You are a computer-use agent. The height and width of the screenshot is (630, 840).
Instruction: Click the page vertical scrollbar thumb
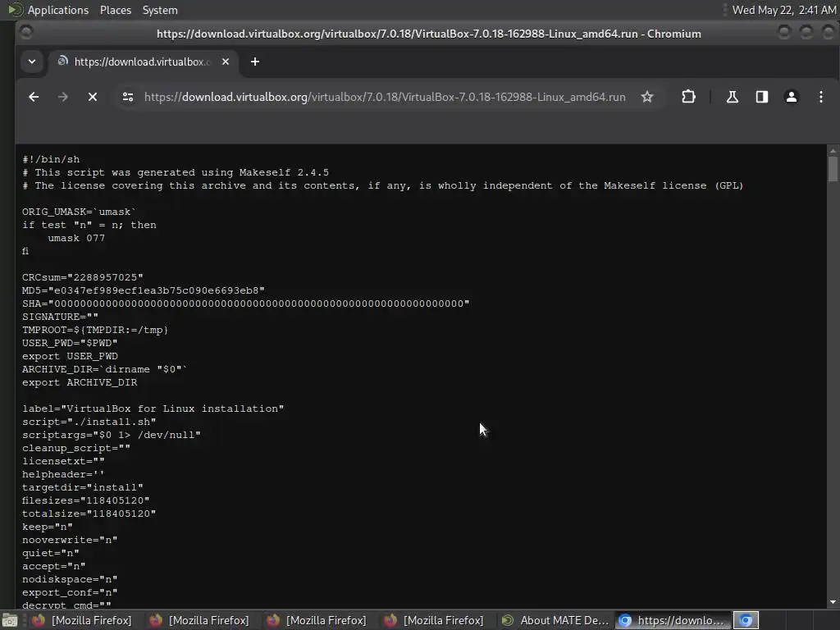[x=833, y=169]
